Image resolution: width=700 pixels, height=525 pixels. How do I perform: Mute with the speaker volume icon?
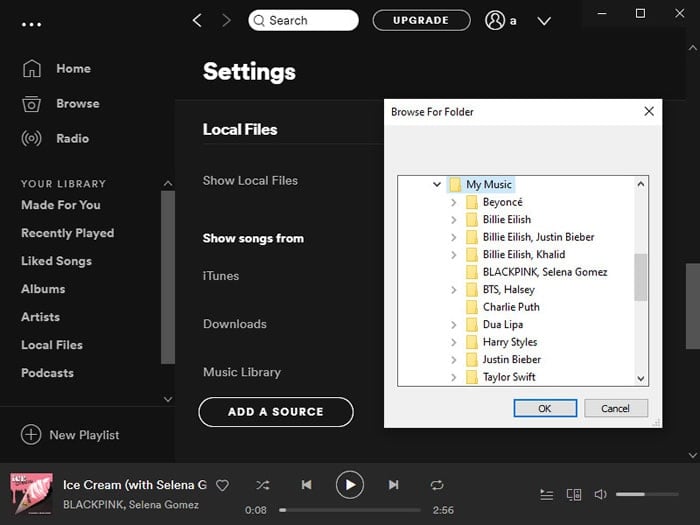pyautogui.click(x=600, y=494)
